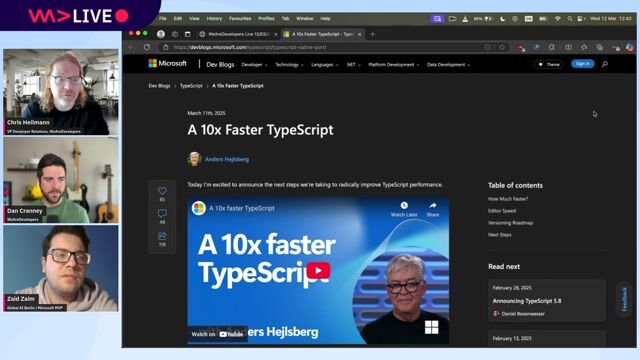Click the Microsoft logo
This screenshot has height=360, width=640.
[168, 63]
